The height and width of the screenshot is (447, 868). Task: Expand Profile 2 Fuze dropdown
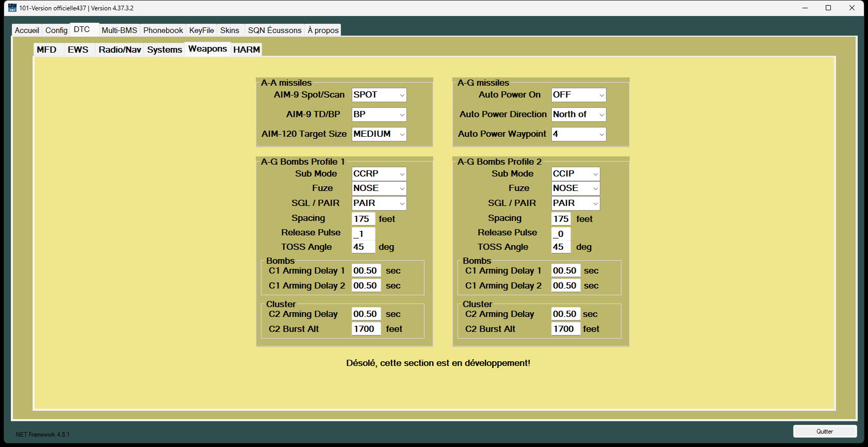tap(576, 188)
